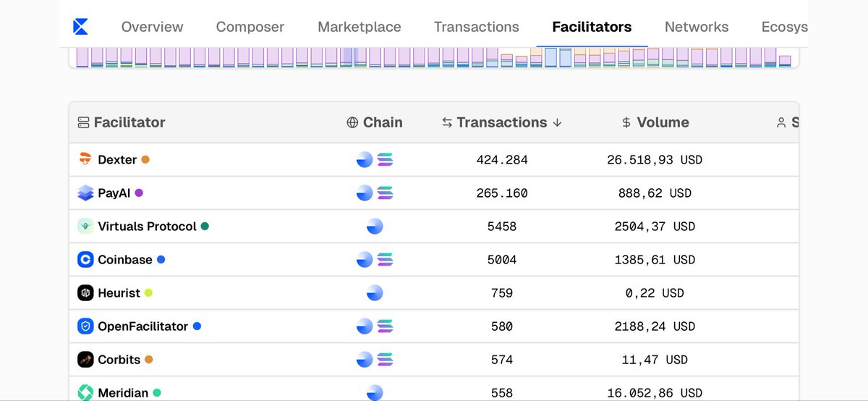
Task: Switch to the Networks tab
Action: pos(697,27)
